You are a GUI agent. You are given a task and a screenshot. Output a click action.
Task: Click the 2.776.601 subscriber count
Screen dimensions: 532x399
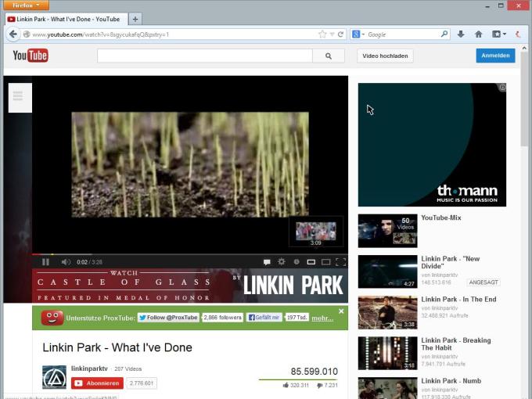click(142, 383)
